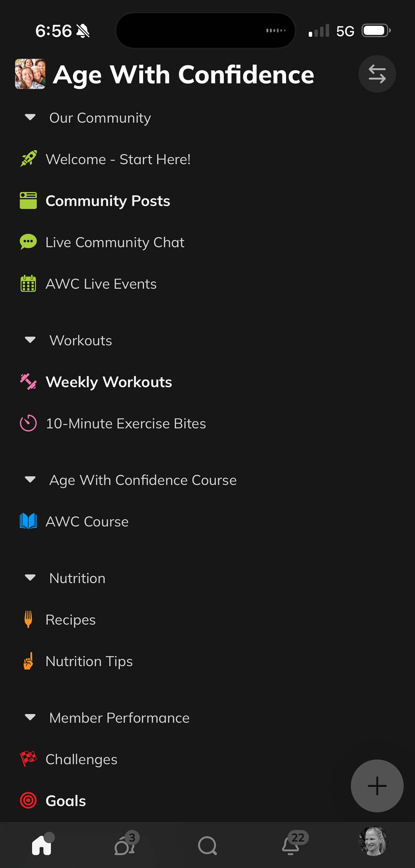
Task: Tap the Age With Confidence group thumbnail
Action: tap(30, 74)
